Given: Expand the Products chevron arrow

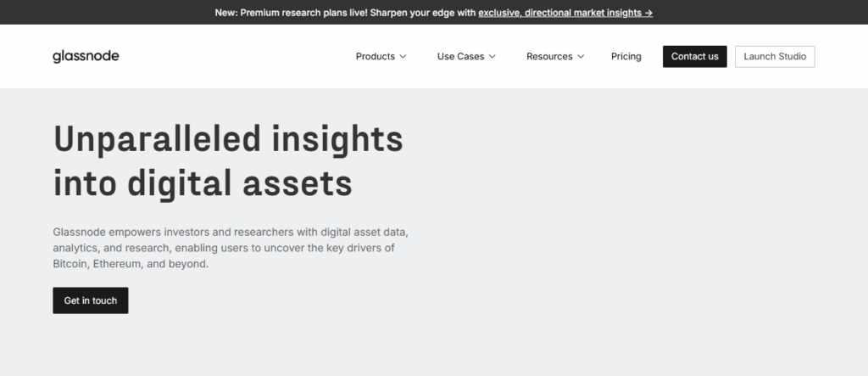Looking at the screenshot, I should click(403, 57).
